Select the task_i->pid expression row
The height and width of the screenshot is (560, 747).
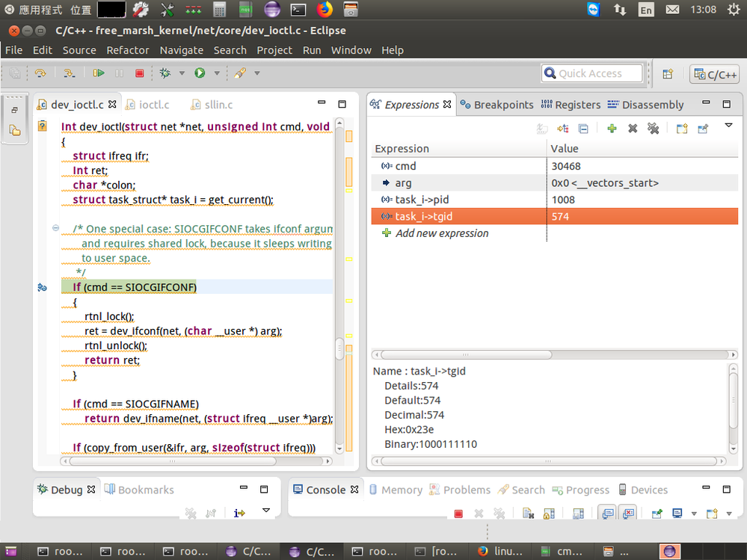coord(555,200)
